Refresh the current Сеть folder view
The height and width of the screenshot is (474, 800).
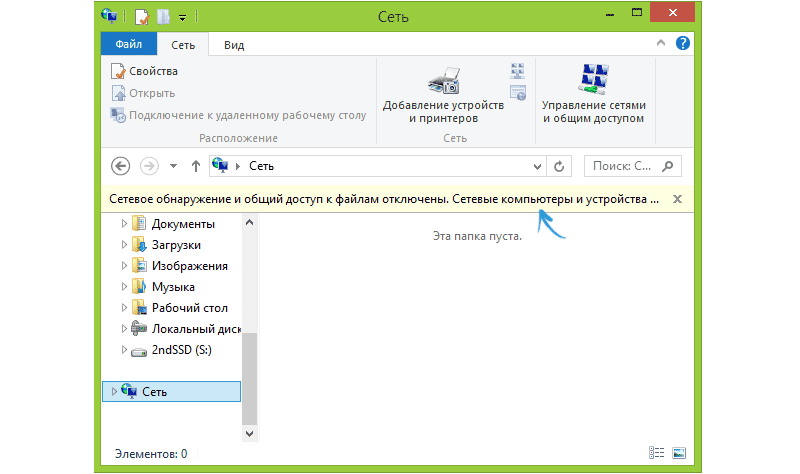tap(559, 166)
